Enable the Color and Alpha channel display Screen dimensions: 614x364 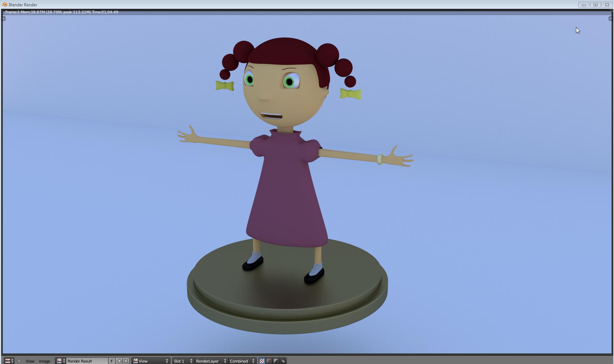pos(262,361)
